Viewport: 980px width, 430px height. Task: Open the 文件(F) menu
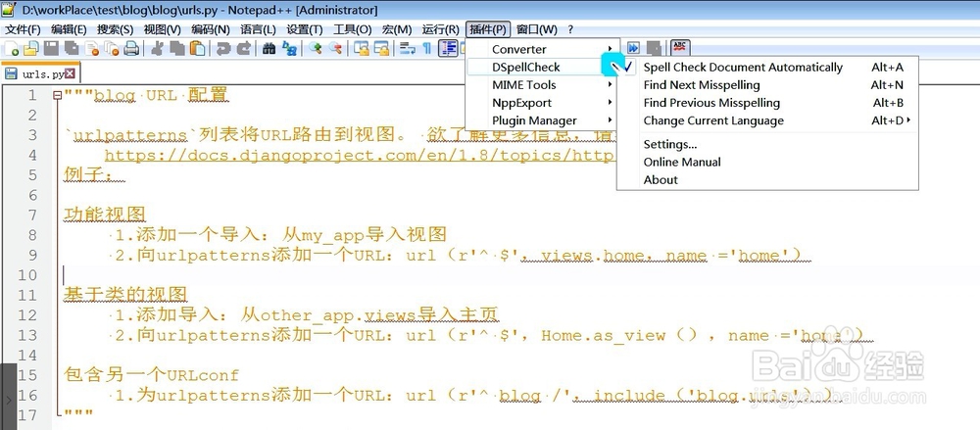tap(23, 29)
